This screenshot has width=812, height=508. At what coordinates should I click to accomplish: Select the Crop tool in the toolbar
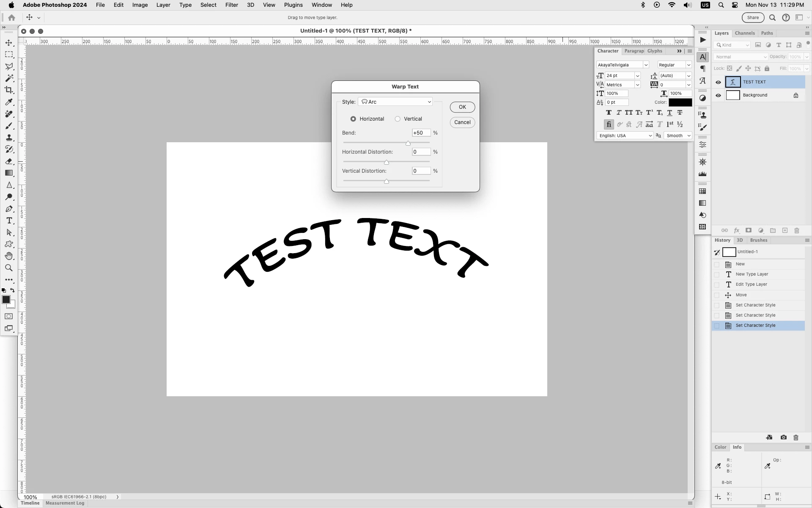point(9,90)
